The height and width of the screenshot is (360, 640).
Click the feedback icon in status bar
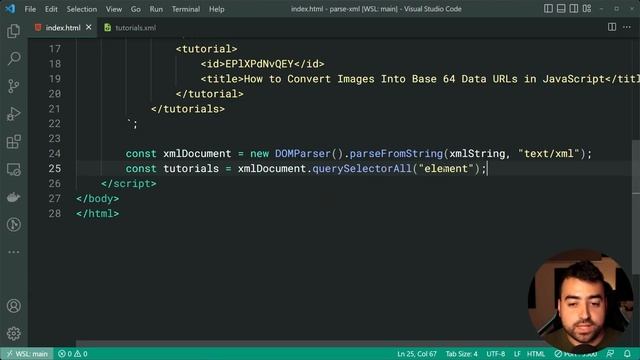(611, 353)
